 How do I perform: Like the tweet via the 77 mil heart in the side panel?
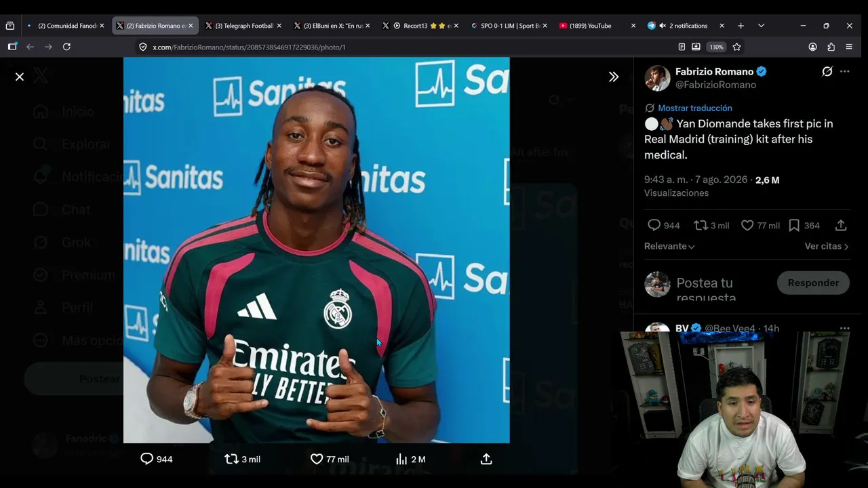pos(760,225)
